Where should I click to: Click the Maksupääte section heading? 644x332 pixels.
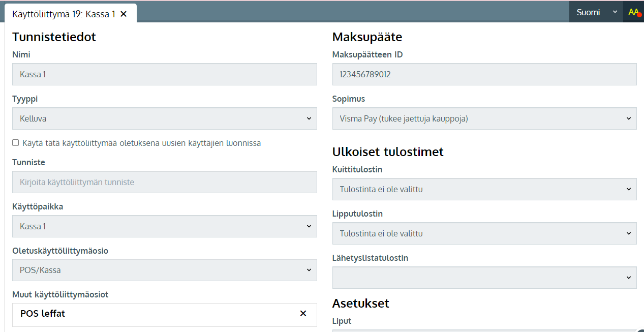367,37
